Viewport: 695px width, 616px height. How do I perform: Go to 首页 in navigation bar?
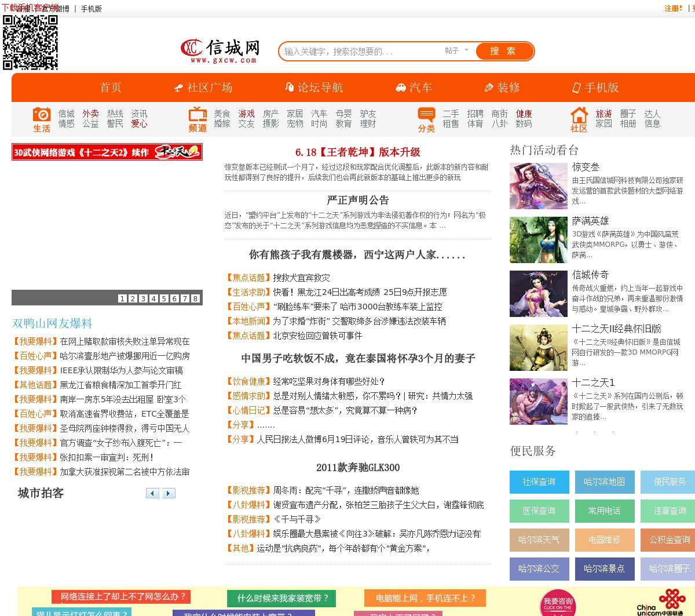tap(111, 88)
